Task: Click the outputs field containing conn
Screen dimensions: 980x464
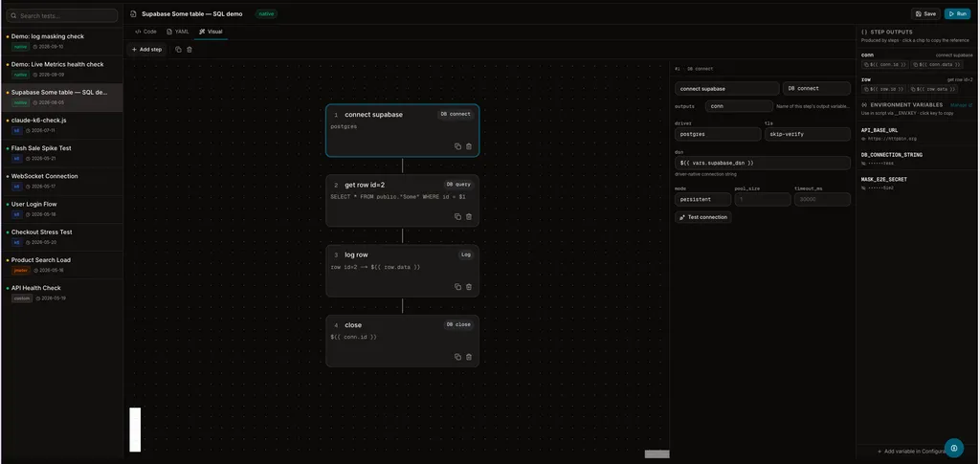Action: [739, 106]
